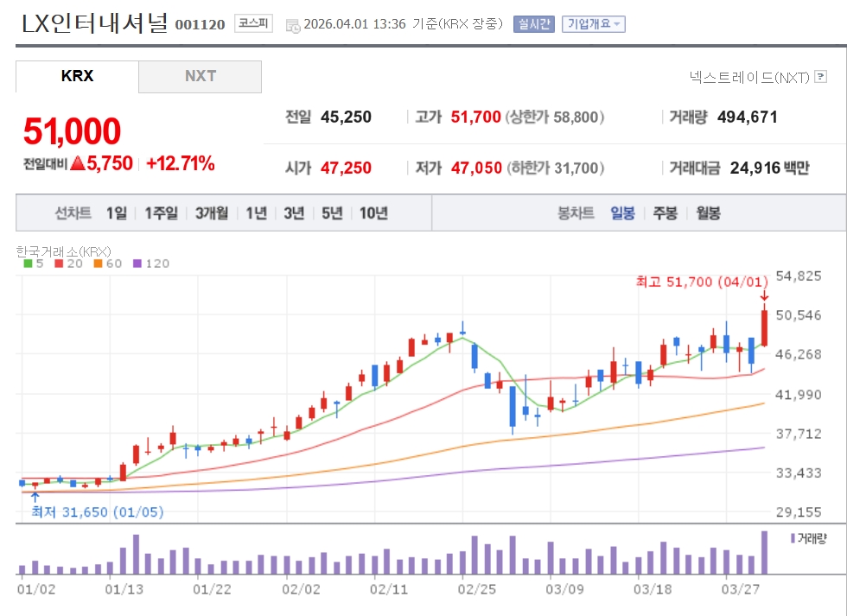This screenshot has height=616, width=847.
Task: Click the LX인터내셔널 stock title
Action: point(95,22)
